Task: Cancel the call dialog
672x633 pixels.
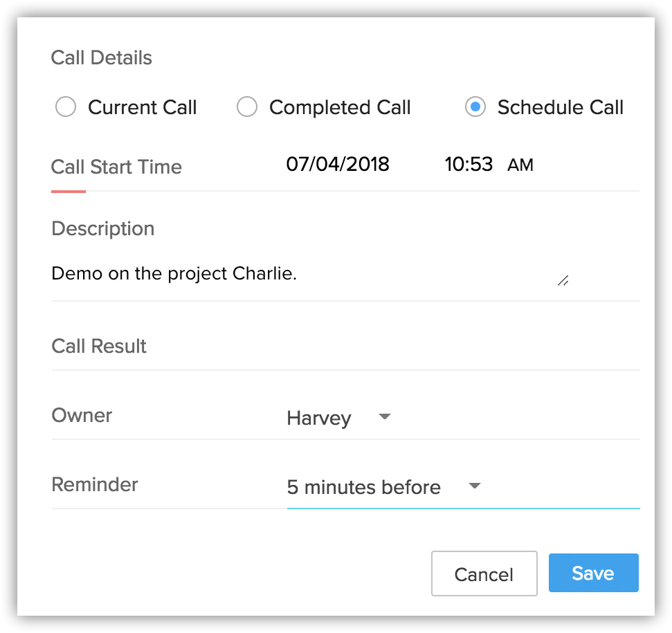Action: (484, 574)
